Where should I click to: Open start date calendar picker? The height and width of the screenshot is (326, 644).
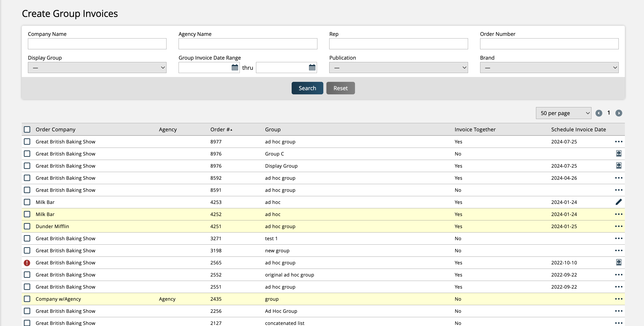click(x=234, y=68)
